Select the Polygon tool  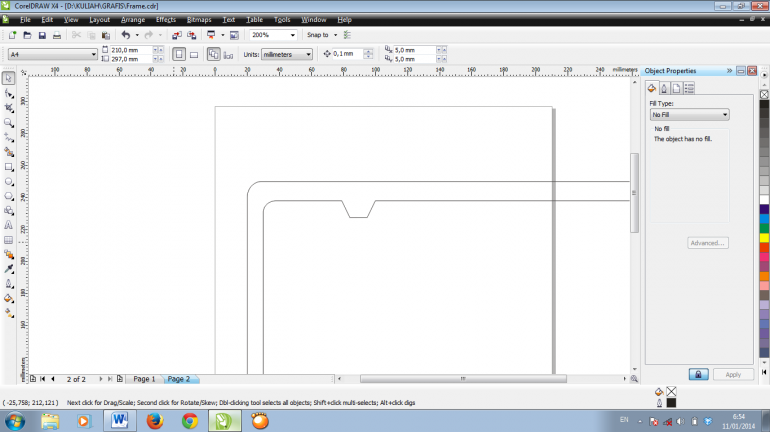(x=8, y=196)
